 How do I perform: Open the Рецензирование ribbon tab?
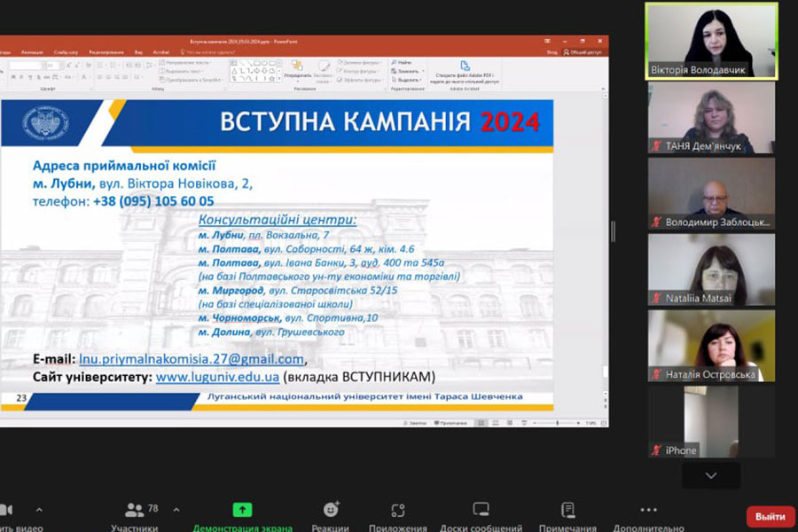106,52
